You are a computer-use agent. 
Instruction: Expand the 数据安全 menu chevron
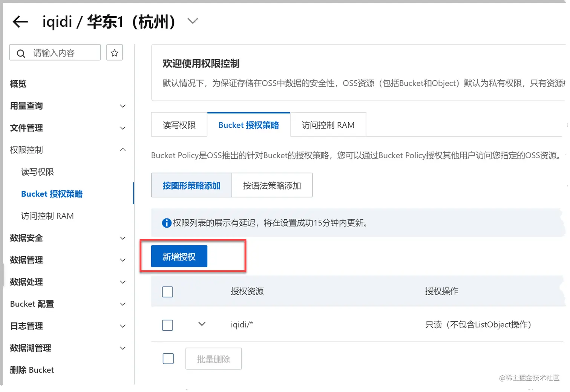click(123, 238)
